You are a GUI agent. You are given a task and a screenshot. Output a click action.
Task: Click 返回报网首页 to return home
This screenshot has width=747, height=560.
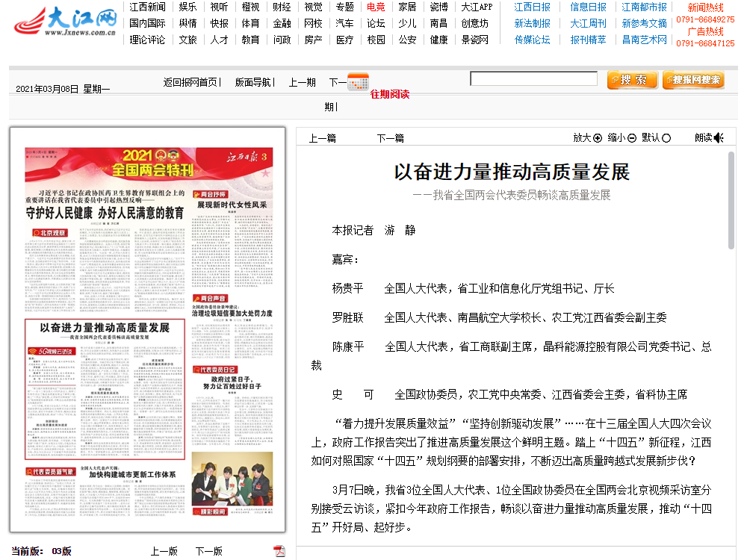(192, 82)
